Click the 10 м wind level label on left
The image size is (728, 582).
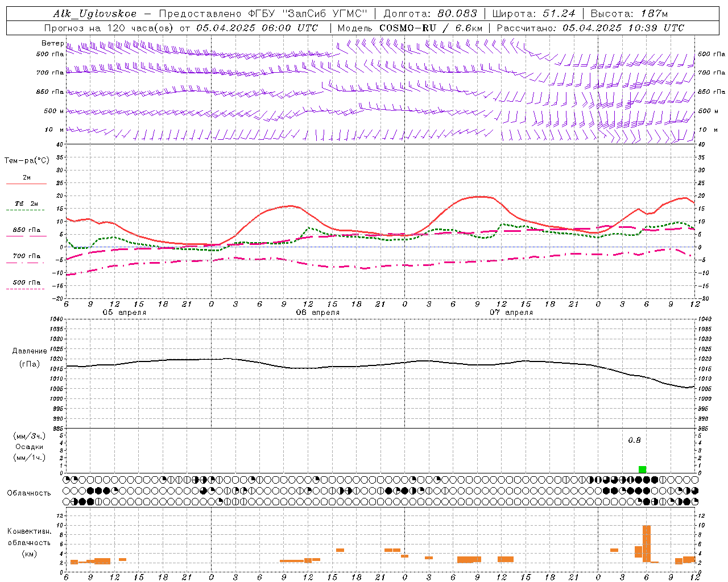point(54,130)
